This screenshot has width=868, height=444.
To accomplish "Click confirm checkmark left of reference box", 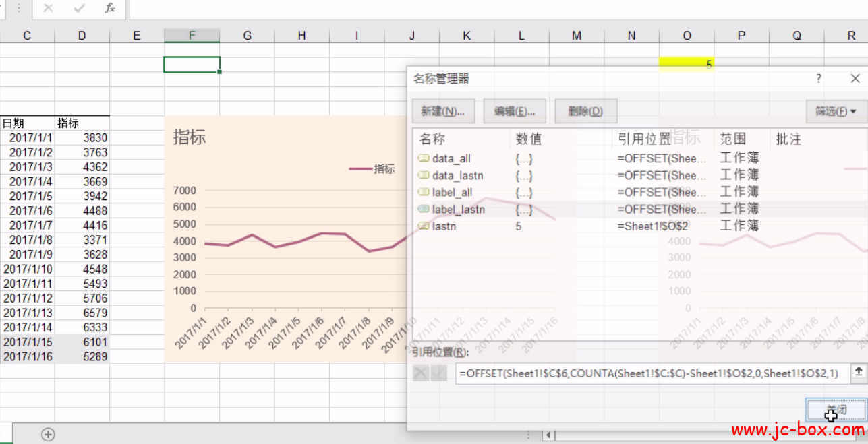I will tap(438, 373).
